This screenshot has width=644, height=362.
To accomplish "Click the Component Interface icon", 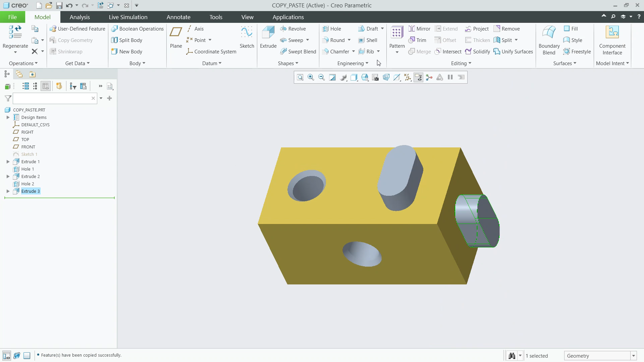I will pos(612,33).
